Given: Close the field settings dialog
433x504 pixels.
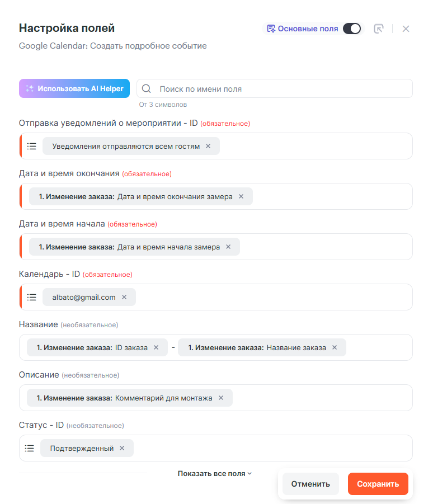Looking at the screenshot, I should 406,29.
